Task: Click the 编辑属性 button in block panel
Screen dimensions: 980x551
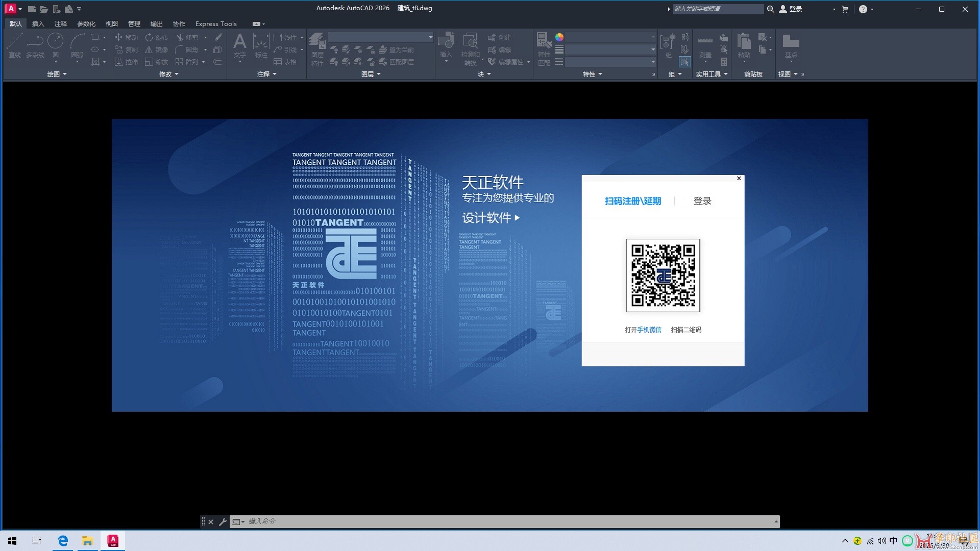Action: coord(505,62)
